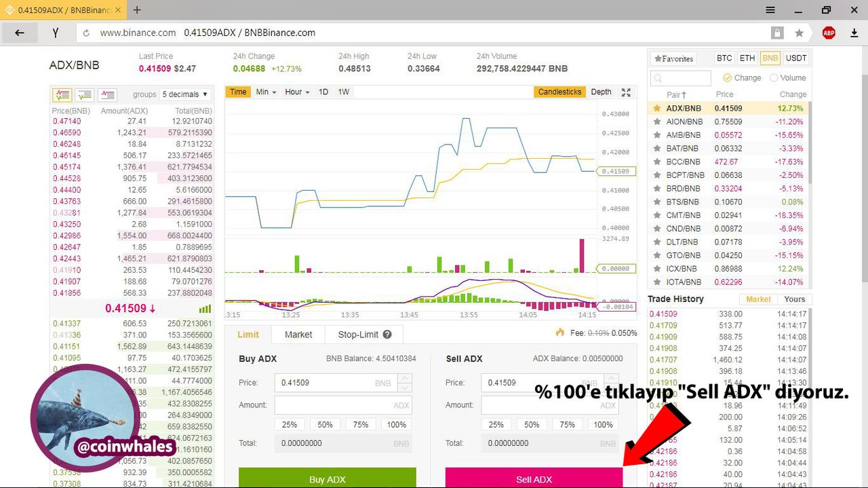Image resolution: width=868 pixels, height=488 pixels.
Task: Click the Buy ADX Amount input field
Action: (343, 405)
